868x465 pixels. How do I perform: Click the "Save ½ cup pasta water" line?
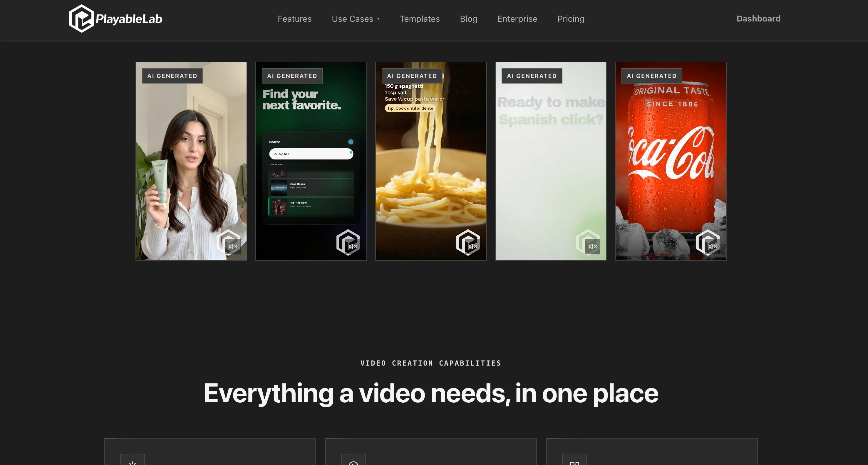click(x=414, y=99)
